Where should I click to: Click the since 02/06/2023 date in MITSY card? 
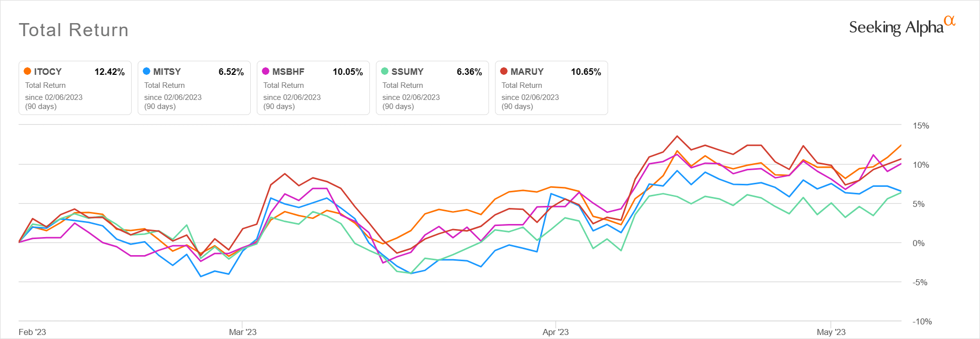pos(173,97)
